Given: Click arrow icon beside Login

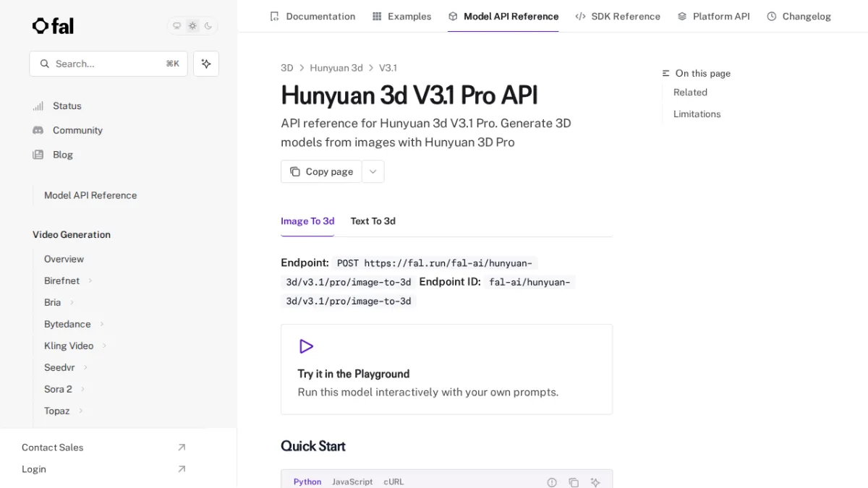Looking at the screenshot, I should (x=182, y=469).
